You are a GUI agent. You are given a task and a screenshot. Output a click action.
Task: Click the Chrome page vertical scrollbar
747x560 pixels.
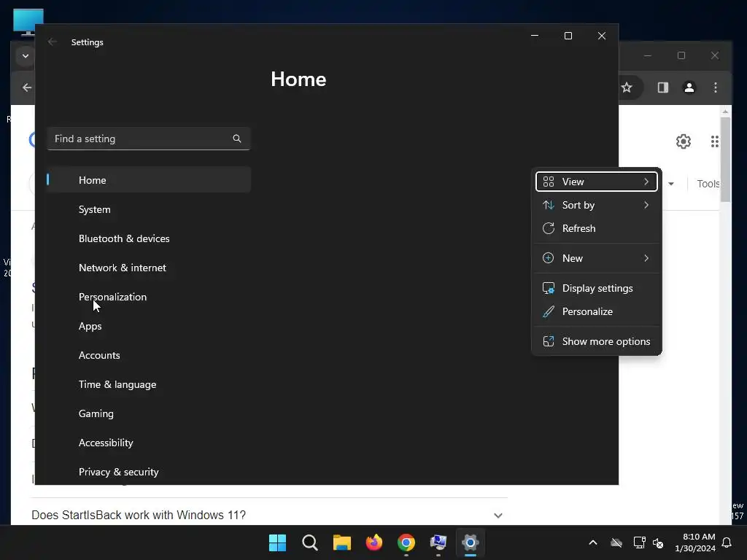725,160
